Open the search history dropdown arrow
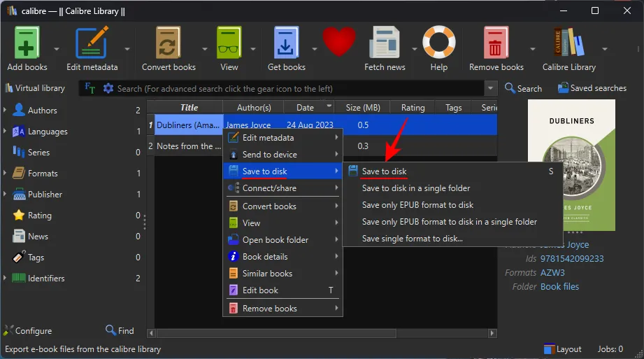 point(490,88)
